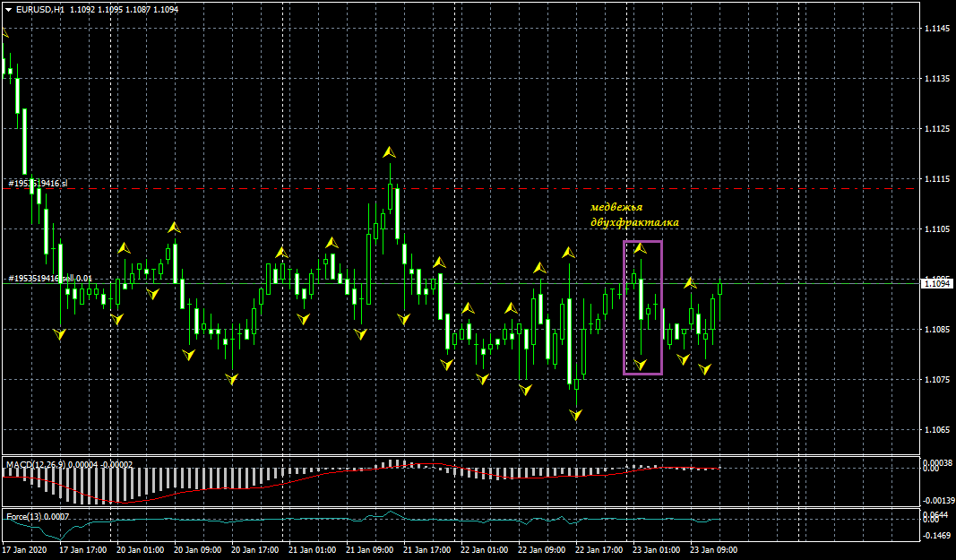This screenshot has width=956, height=560.
Task: Click the 1.1145 label on the price scale
Action: click(x=936, y=30)
